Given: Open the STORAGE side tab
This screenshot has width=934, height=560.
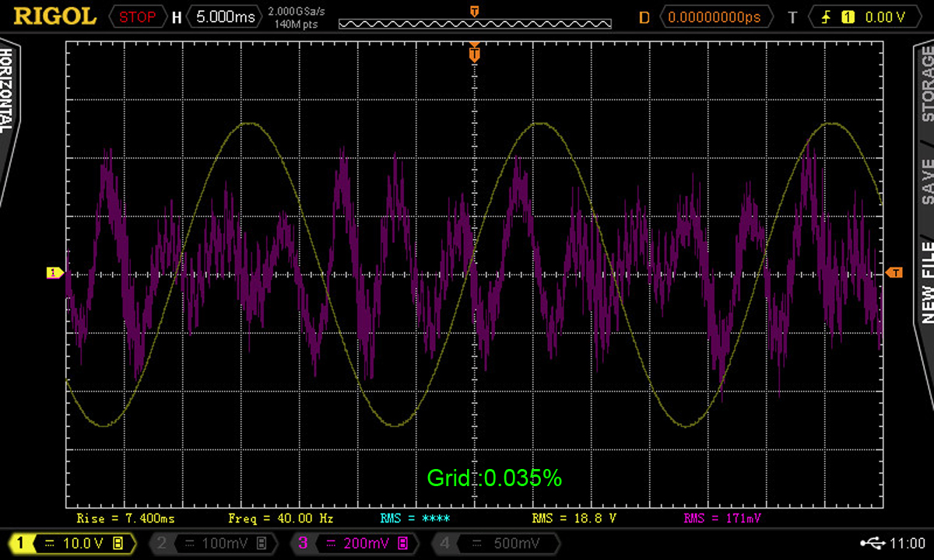Looking at the screenshot, I should 926,83.
